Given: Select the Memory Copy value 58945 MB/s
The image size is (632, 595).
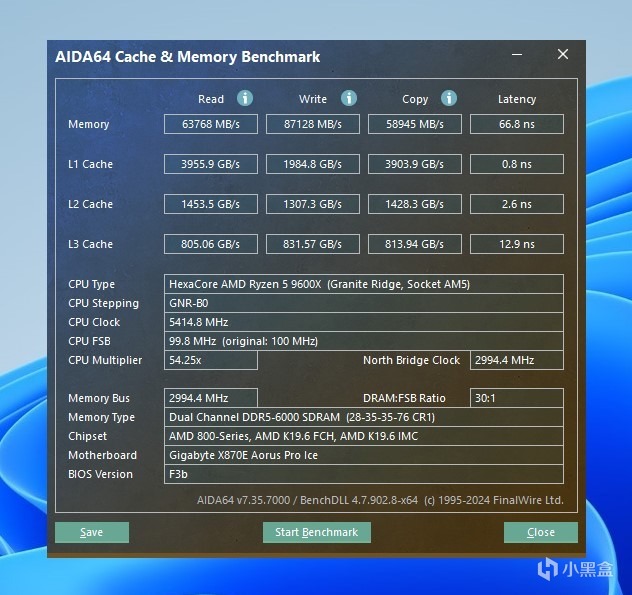Looking at the screenshot, I should pos(415,124).
